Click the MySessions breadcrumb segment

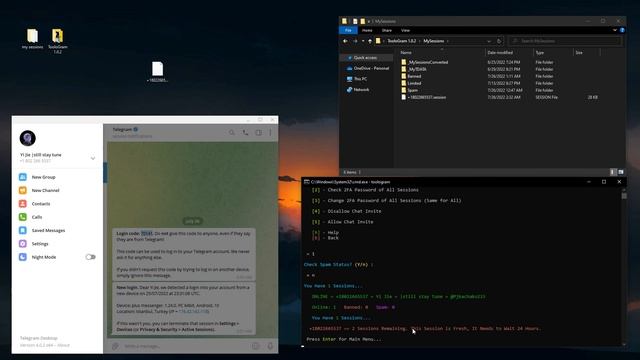tap(433, 41)
